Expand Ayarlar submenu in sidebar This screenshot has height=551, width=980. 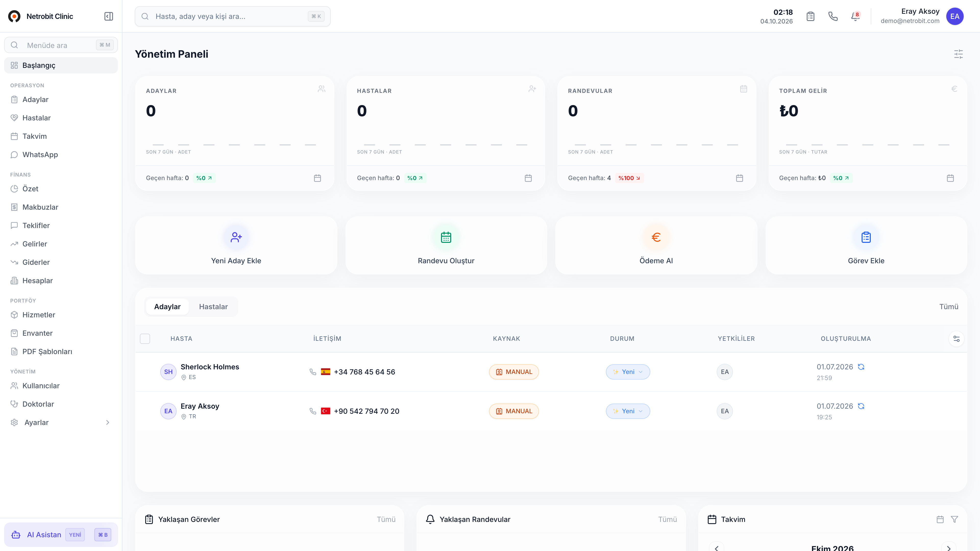(x=108, y=422)
